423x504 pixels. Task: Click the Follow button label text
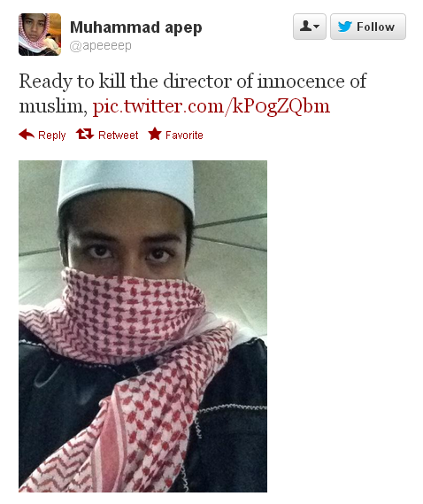click(375, 27)
